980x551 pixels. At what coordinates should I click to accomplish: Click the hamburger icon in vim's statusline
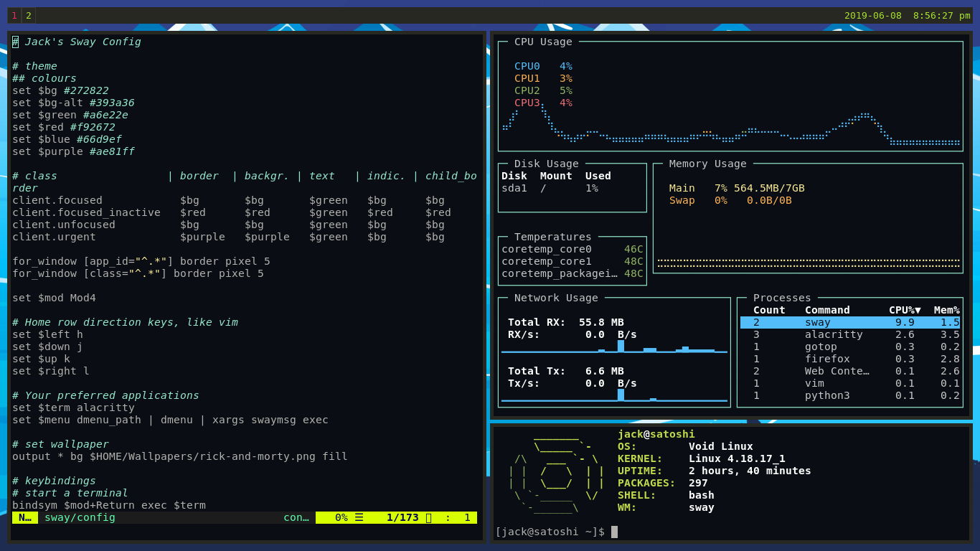(x=357, y=517)
